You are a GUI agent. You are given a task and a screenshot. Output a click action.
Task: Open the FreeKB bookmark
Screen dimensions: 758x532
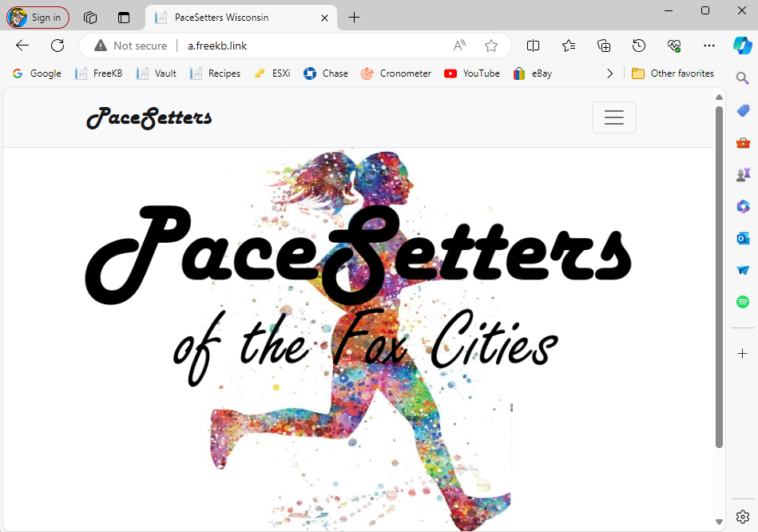pos(98,73)
